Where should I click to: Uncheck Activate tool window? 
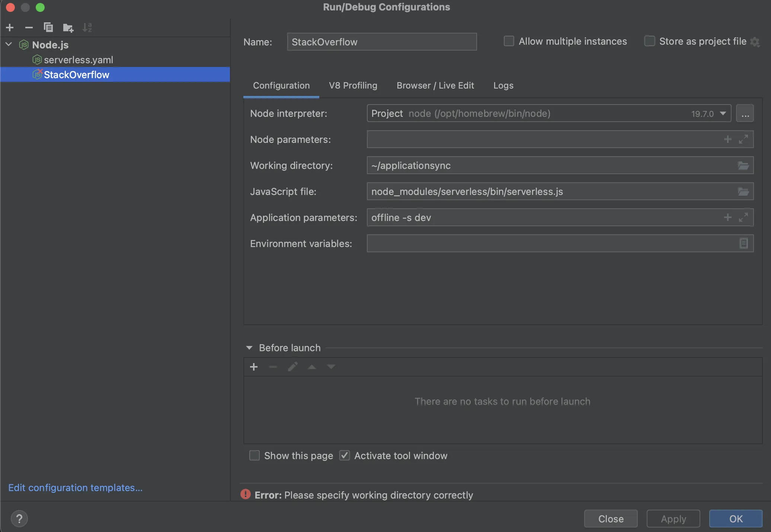345,456
